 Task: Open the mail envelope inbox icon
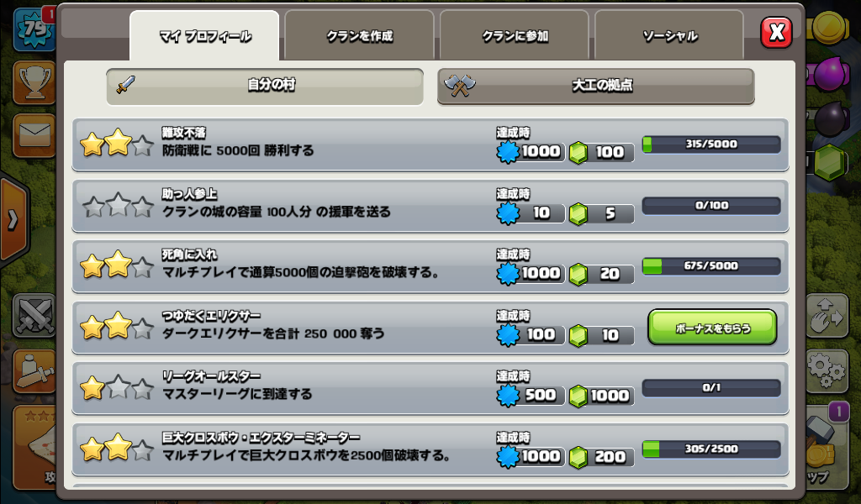point(34,135)
